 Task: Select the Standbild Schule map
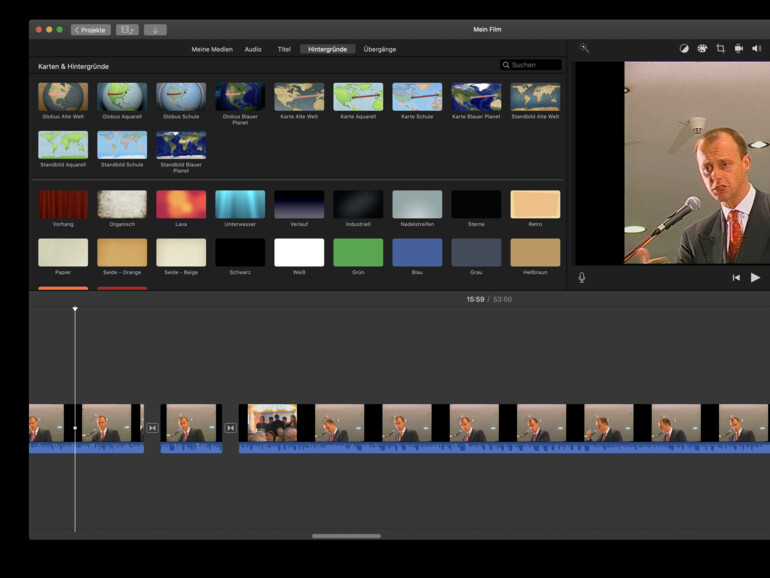[x=122, y=145]
